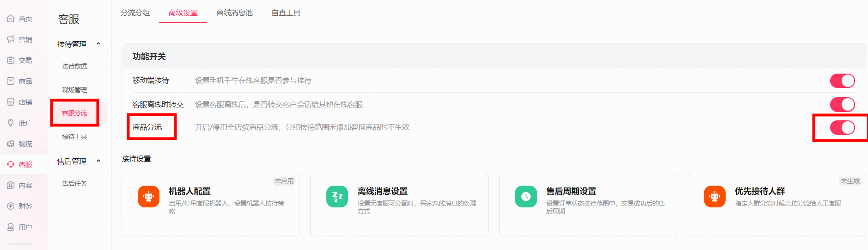Click the 物流 truck icon

11,144
